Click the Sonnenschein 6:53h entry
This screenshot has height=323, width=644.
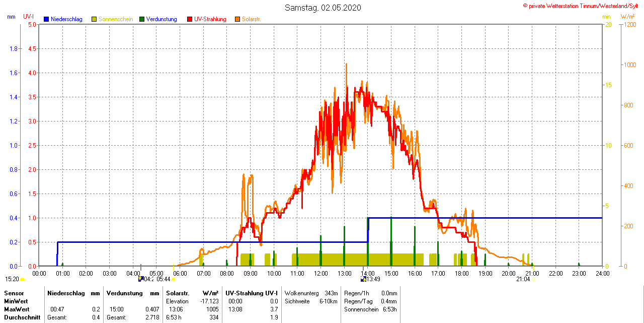371,309
